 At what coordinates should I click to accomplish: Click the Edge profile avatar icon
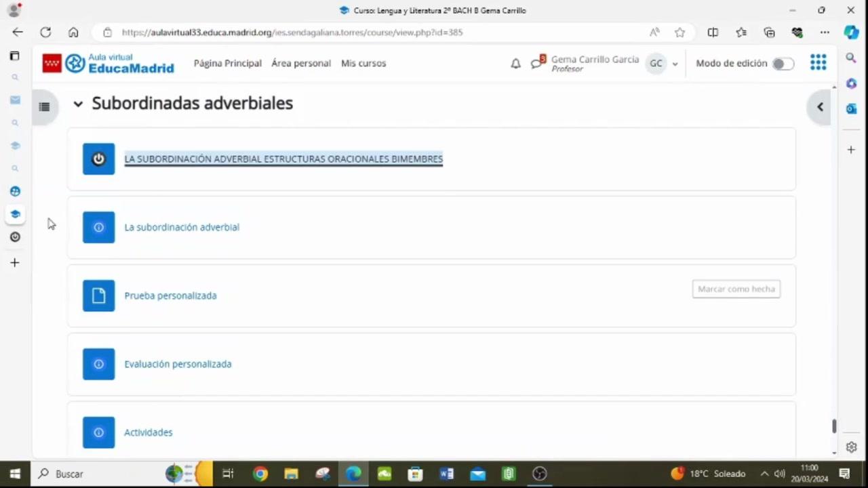14,10
